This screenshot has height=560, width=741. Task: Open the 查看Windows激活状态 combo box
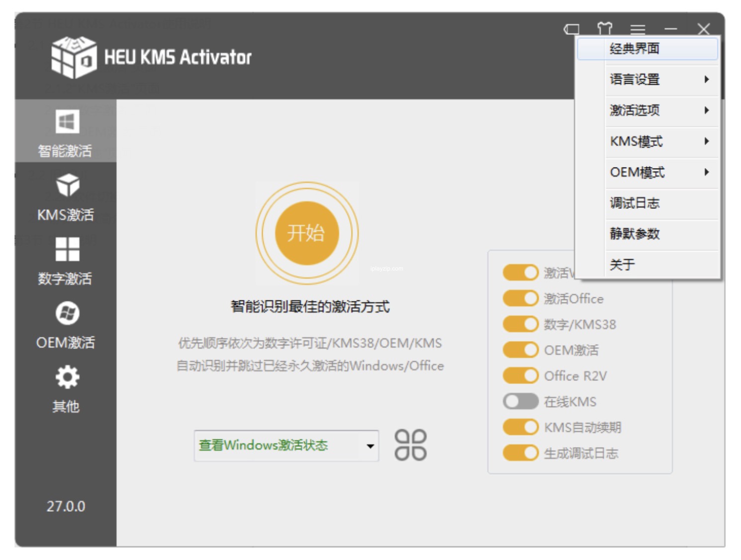(286, 446)
